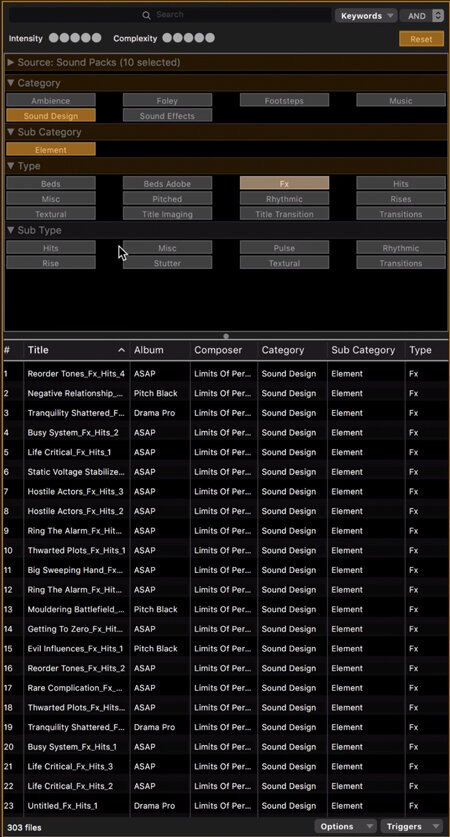The image size is (450, 837).
Task: Click the Search input field
Action: [x=170, y=15]
